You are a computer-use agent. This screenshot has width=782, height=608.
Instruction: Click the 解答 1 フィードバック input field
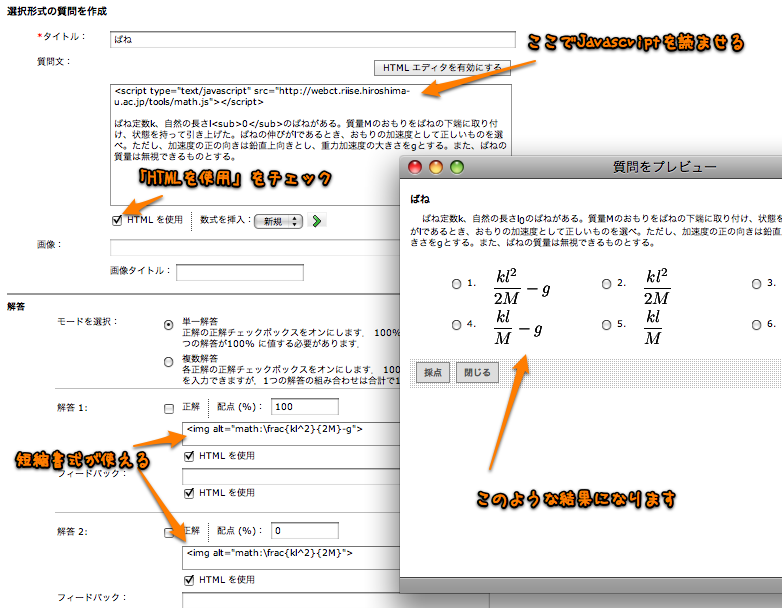[x=291, y=476]
